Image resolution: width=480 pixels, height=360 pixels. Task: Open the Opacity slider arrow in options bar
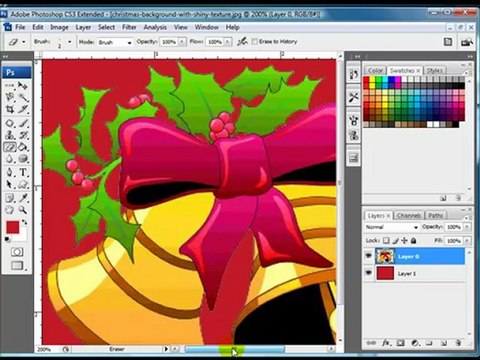(x=182, y=42)
